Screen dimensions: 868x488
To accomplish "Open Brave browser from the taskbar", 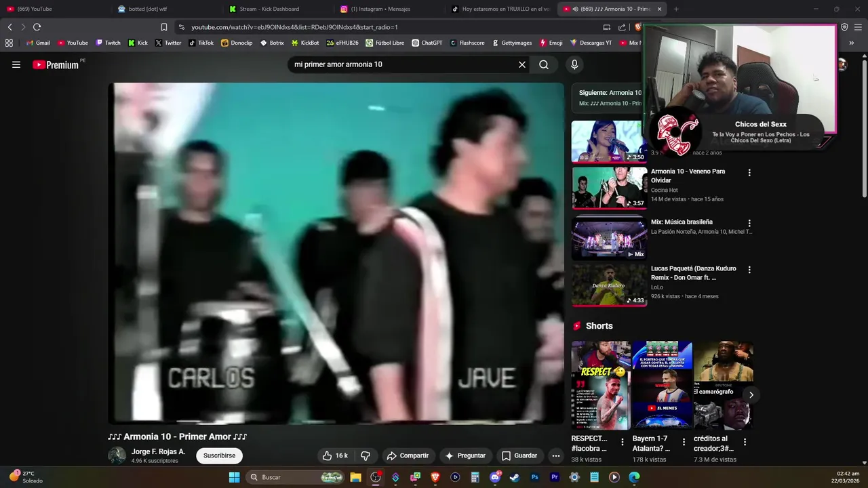I will point(435,477).
